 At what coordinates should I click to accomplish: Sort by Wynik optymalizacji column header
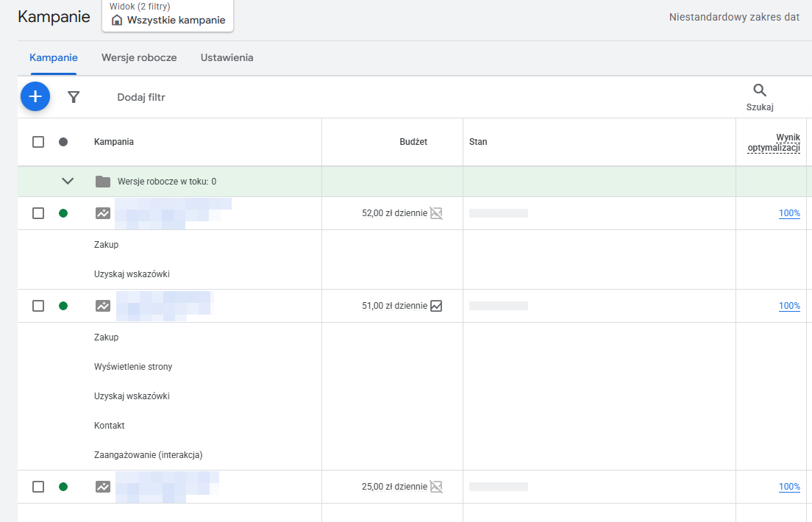pyautogui.click(x=774, y=143)
